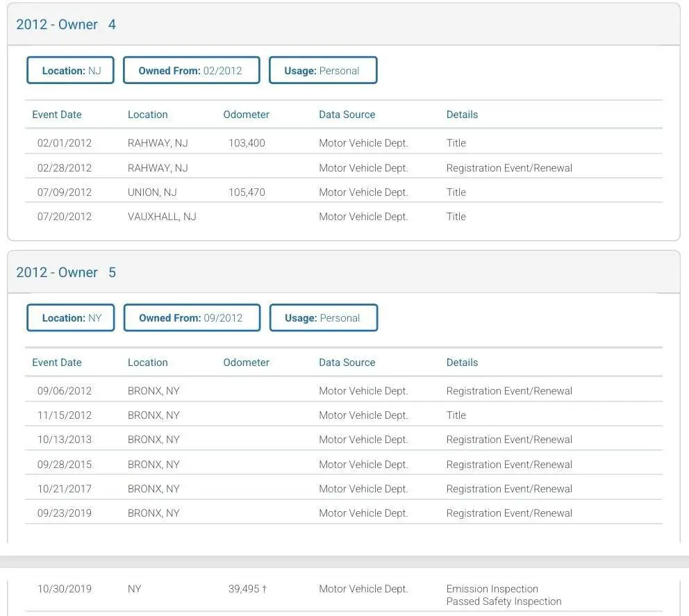Click the 105,470 odometer reading
The height and width of the screenshot is (616, 689).
pos(247,192)
